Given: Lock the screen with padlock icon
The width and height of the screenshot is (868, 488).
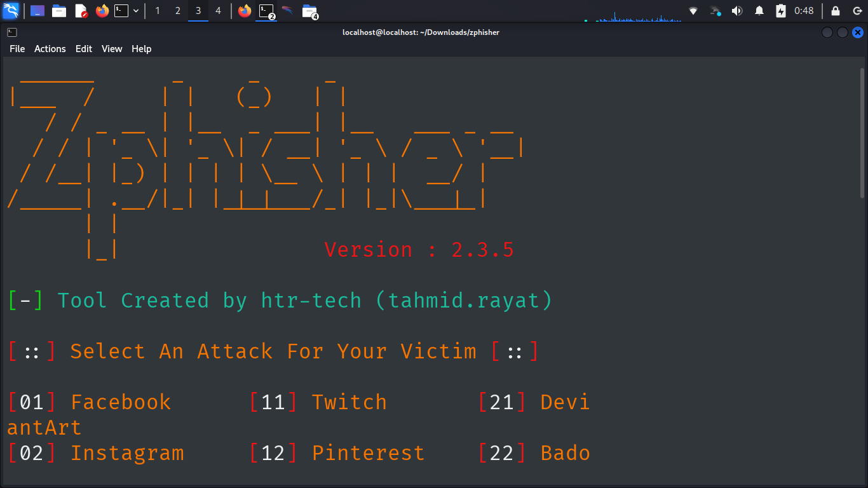Looking at the screenshot, I should (836, 11).
